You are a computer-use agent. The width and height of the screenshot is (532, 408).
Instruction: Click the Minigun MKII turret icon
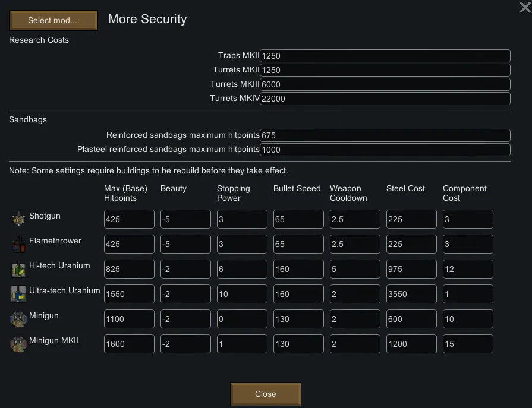(x=18, y=343)
